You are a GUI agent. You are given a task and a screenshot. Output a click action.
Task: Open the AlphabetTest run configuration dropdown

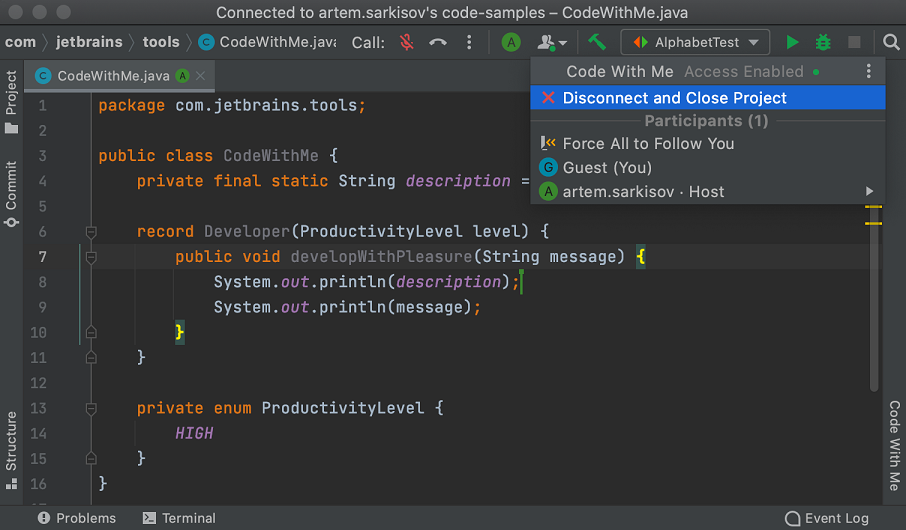695,42
